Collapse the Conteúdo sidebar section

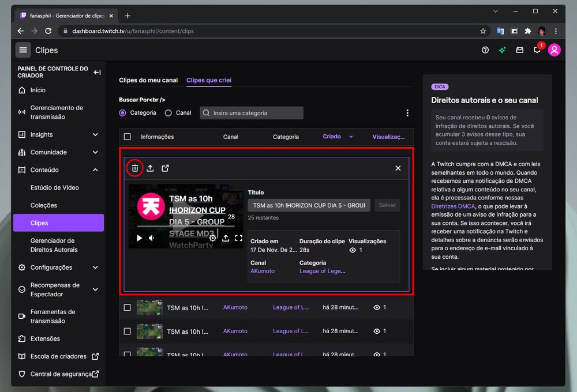click(x=95, y=170)
